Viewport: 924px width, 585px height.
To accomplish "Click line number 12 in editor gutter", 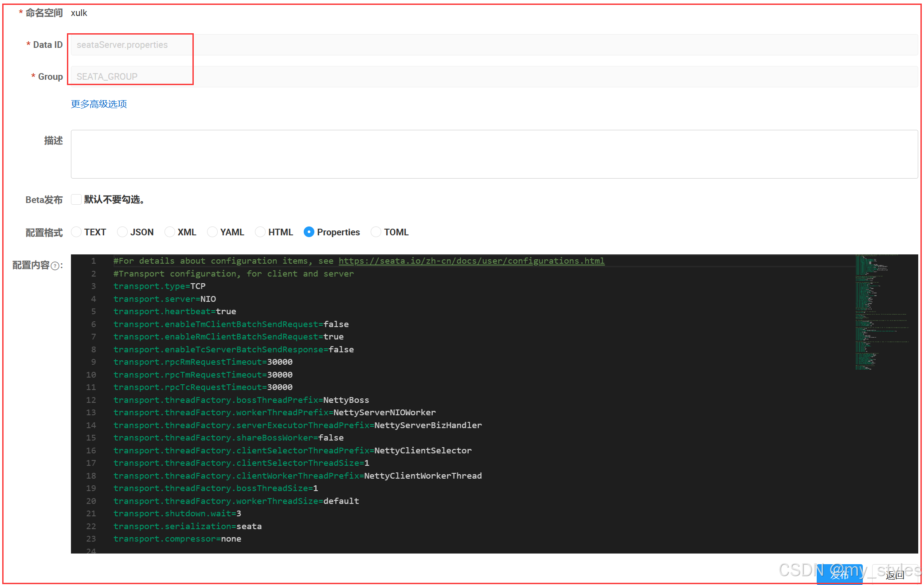I will tap(91, 400).
